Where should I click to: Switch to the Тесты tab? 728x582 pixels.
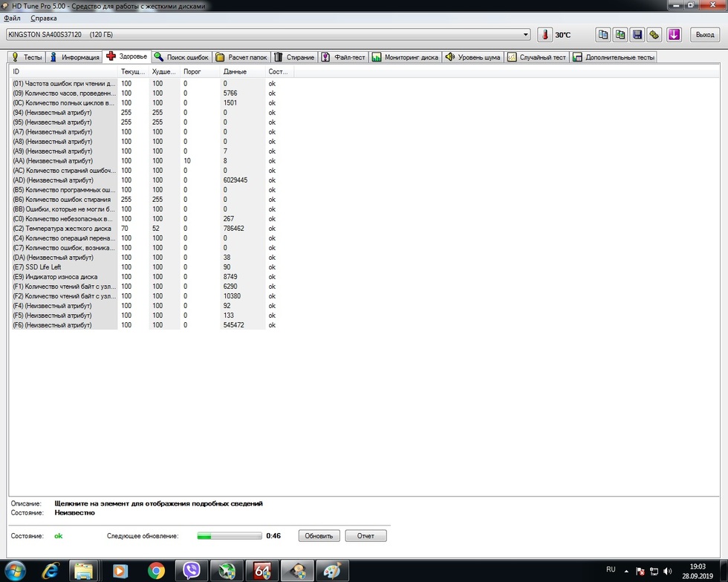(x=27, y=57)
